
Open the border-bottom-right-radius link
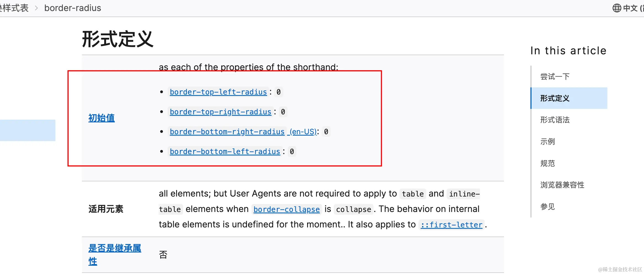[227, 132]
